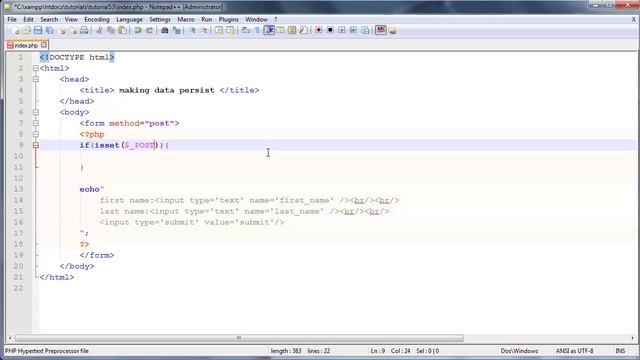Toggle Show All Characters pilcrow icon

pos(258,30)
